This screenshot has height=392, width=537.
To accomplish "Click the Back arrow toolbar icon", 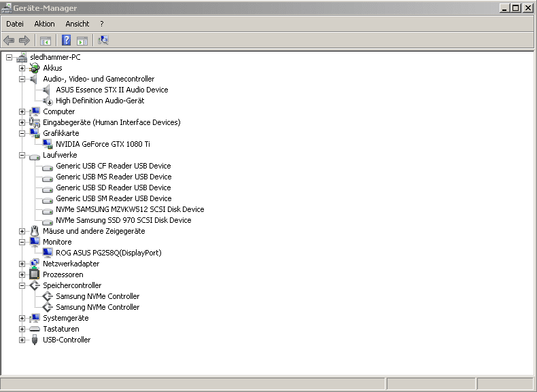I will [x=9, y=40].
